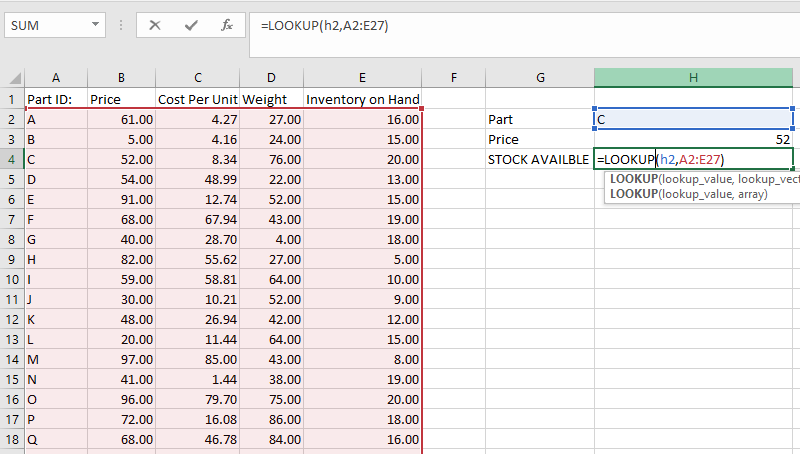Click cell C18 with value 46.78

coord(197,439)
